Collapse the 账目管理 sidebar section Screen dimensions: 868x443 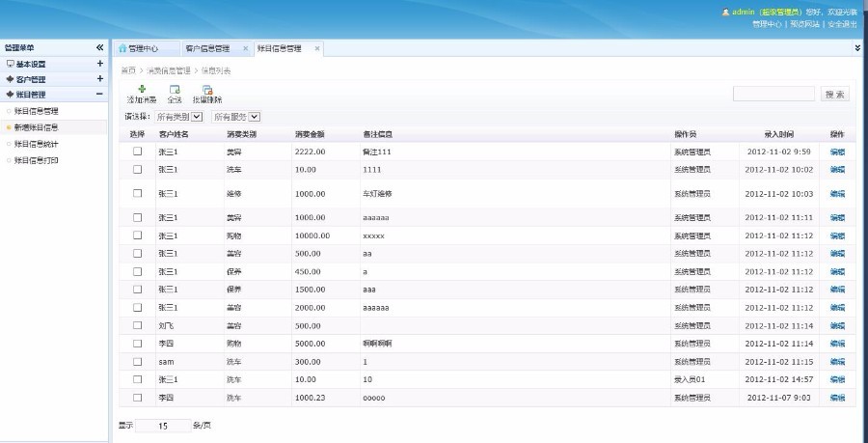[x=99, y=95]
